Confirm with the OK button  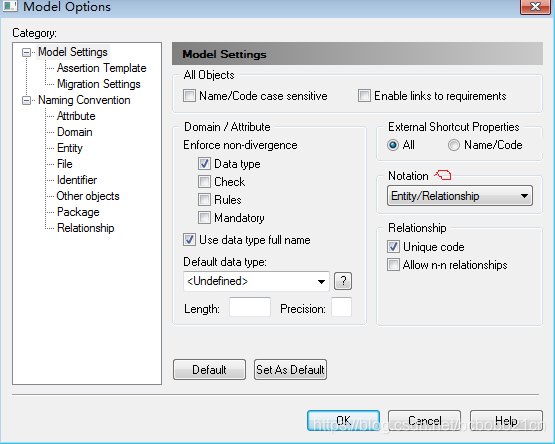[343, 421]
